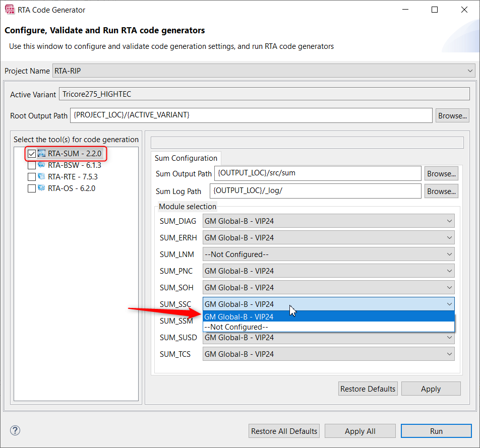This screenshot has width=480, height=448.
Task: Click the SUM_LNM label
Action: (x=177, y=254)
